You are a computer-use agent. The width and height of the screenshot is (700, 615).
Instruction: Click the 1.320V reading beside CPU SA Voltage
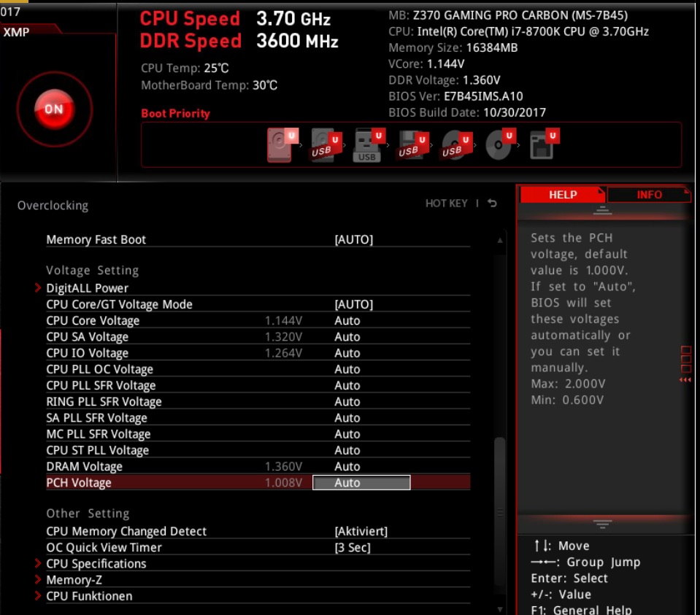(283, 337)
